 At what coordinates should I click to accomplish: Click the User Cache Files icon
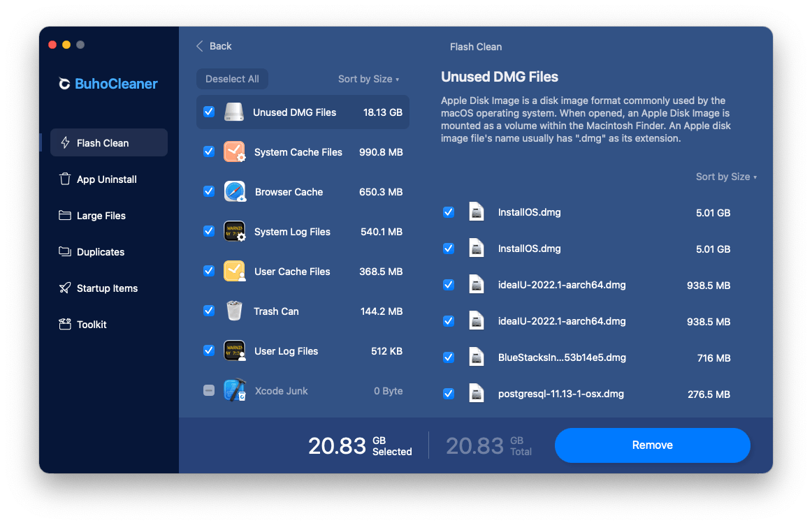click(x=235, y=271)
